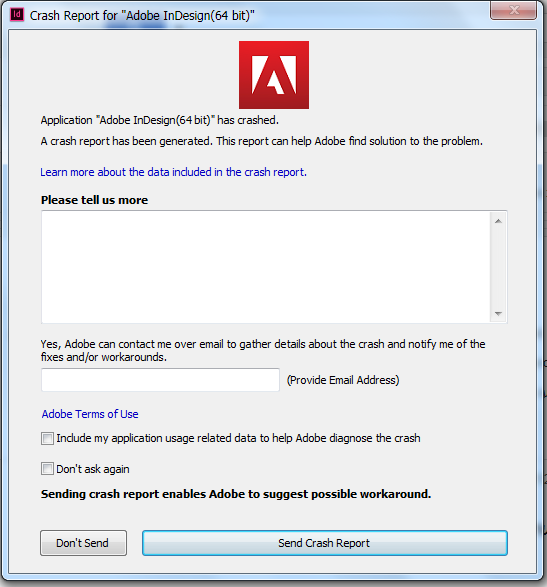Click the bold possible workaround notice text
The height and width of the screenshot is (587, 547).
point(236,494)
